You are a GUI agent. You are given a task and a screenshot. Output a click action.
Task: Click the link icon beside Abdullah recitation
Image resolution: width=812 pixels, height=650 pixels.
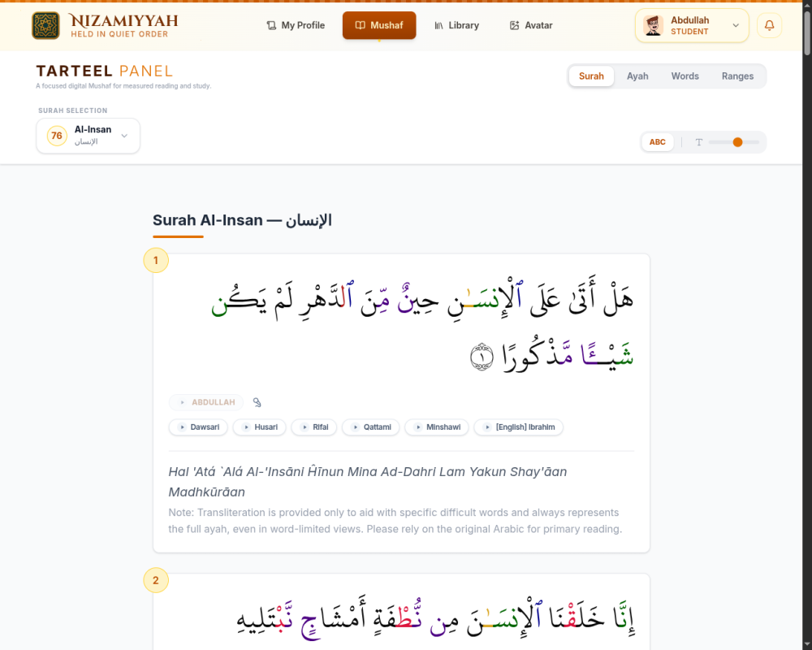point(257,402)
